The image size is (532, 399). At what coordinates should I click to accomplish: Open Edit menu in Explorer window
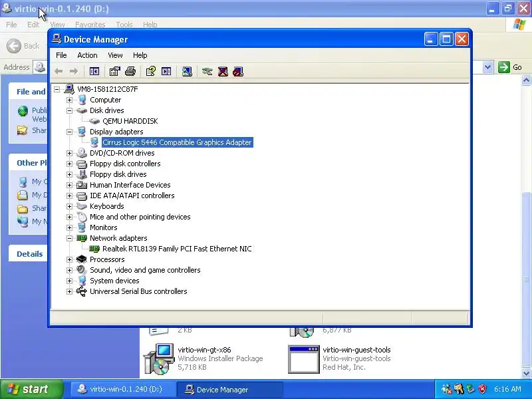[33, 25]
